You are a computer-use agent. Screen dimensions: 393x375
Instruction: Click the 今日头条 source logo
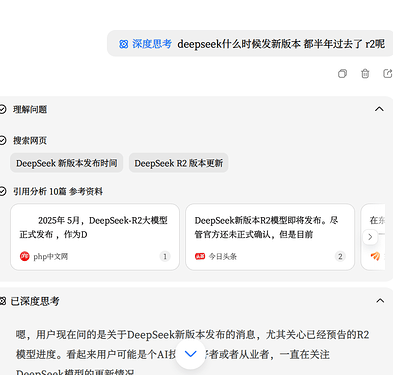pos(200,256)
